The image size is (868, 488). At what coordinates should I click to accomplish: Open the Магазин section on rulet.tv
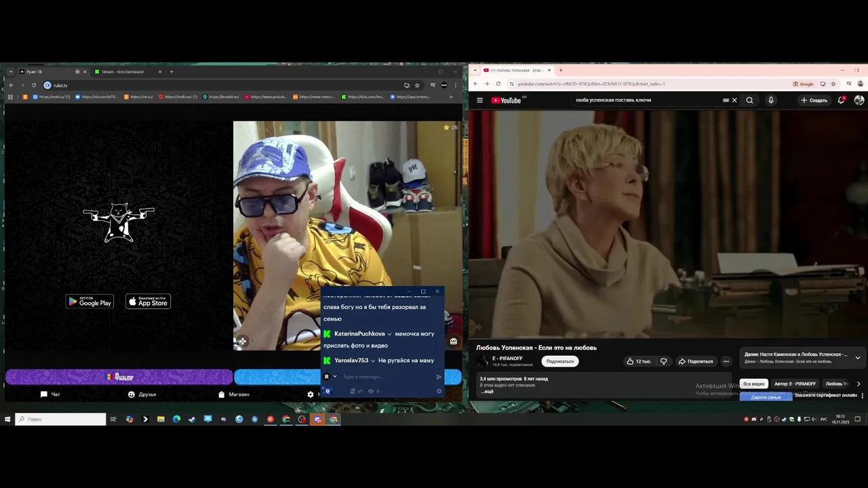pyautogui.click(x=233, y=394)
